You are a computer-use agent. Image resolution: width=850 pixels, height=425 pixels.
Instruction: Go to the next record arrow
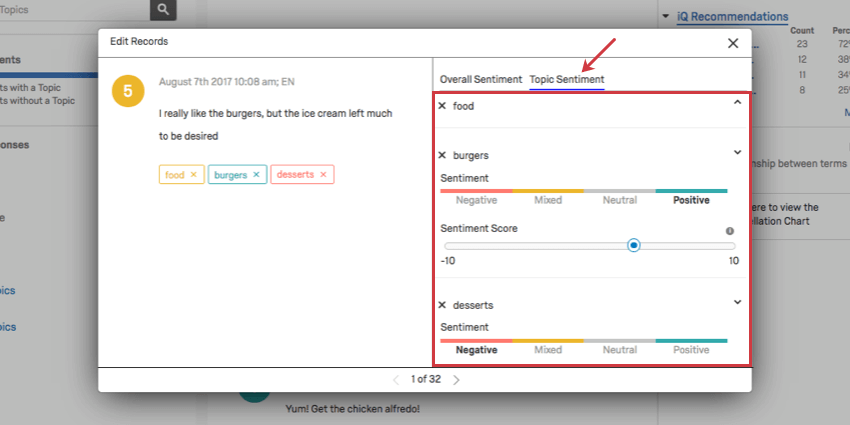[456, 380]
